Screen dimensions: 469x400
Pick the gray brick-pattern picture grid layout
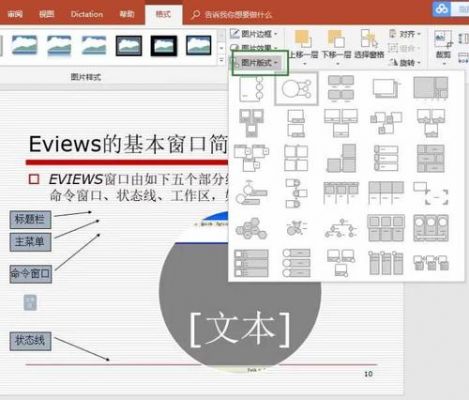tap(431, 158)
